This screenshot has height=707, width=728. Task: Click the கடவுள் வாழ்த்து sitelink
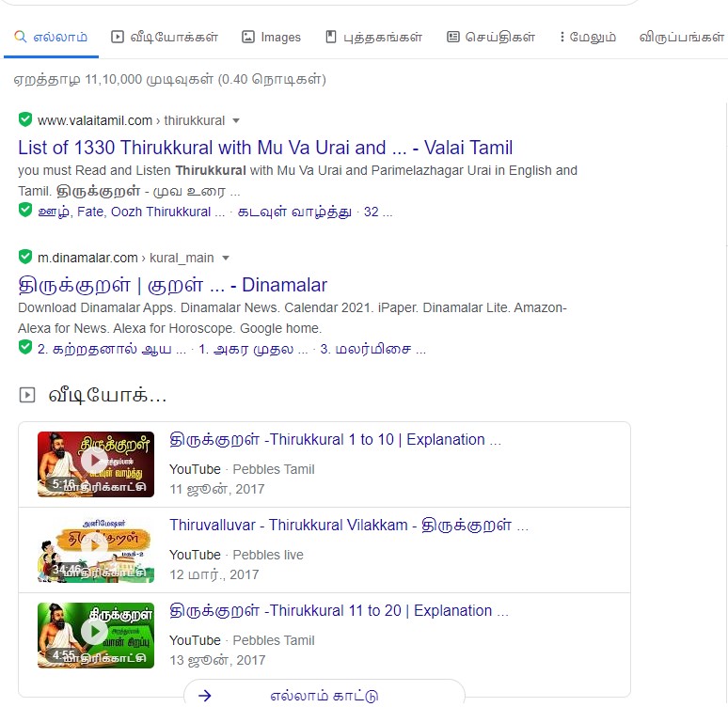pos(294,212)
